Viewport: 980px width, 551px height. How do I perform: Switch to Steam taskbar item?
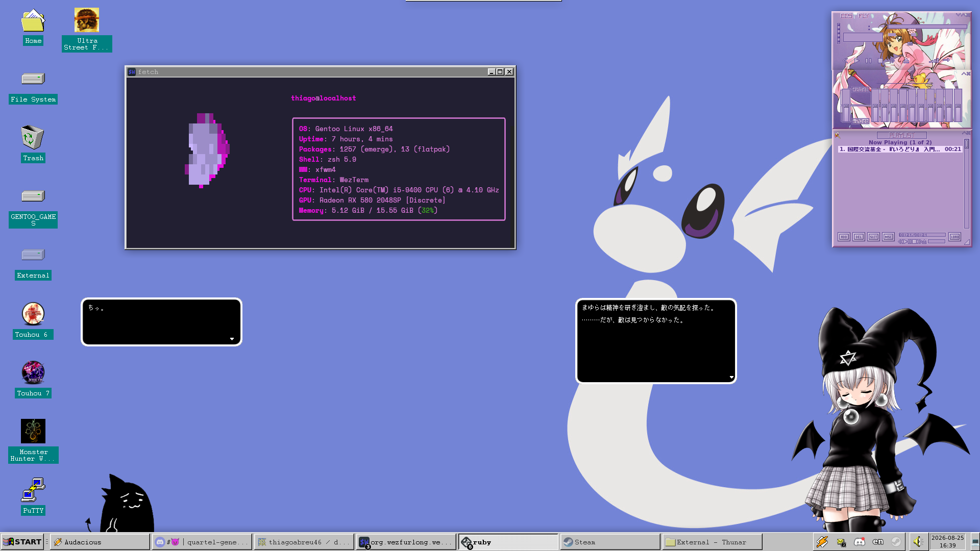coord(610,542)
